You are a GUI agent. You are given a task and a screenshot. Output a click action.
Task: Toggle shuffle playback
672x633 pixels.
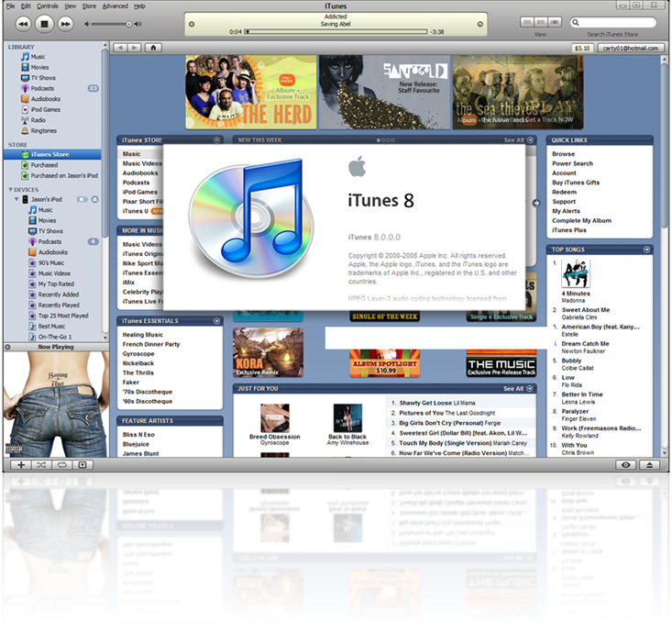[x=41, y=465]
